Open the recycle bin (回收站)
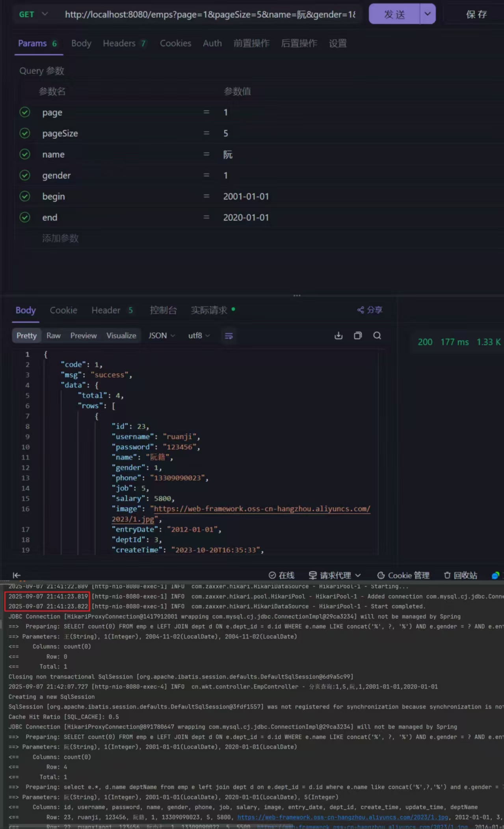The image size is (504, 829). (460, 576)
